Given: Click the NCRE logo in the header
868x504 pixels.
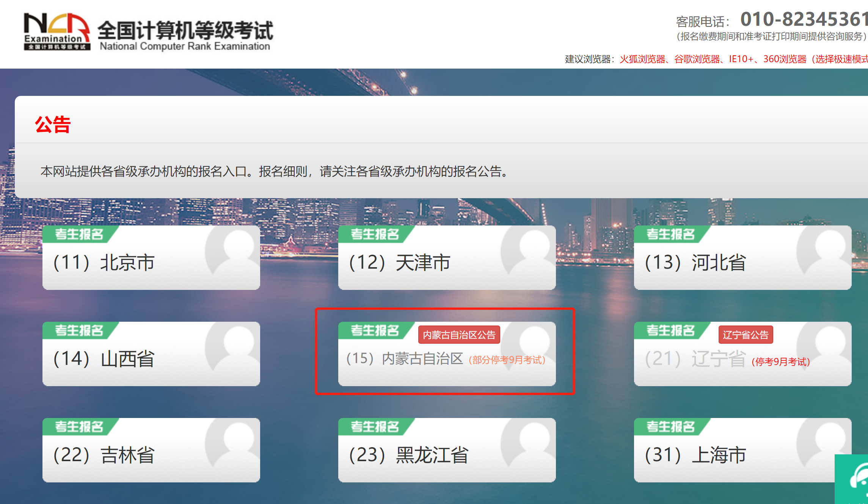Looking at the screenshot, I should [57, 31].
